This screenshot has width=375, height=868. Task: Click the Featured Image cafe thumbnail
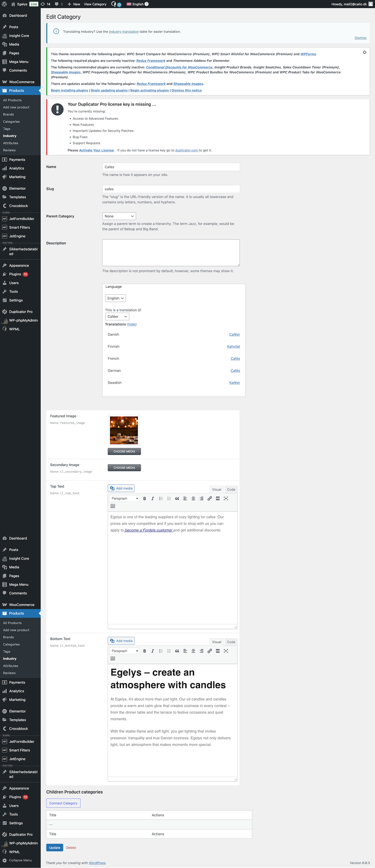click(x=124, y=430)
